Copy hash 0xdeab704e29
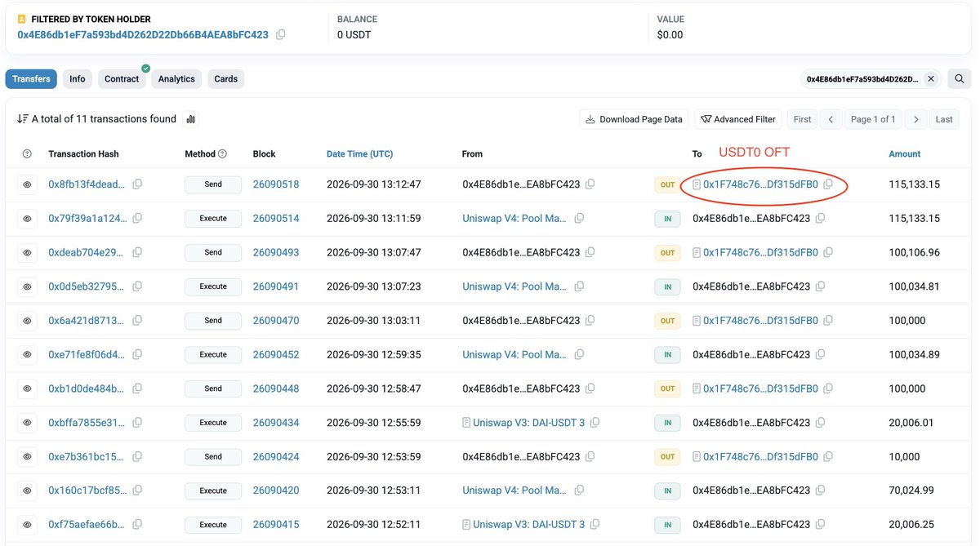 point(137,253)
